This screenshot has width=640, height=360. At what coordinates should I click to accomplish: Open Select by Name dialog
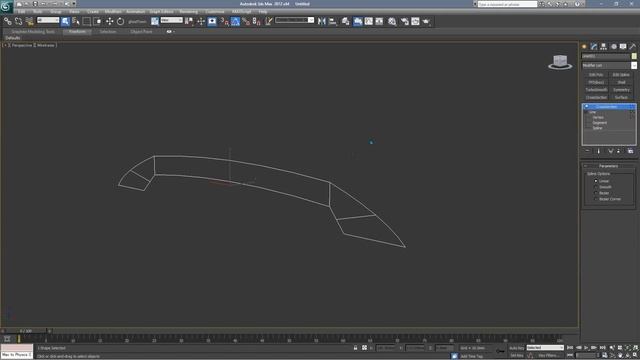(76, 21)
